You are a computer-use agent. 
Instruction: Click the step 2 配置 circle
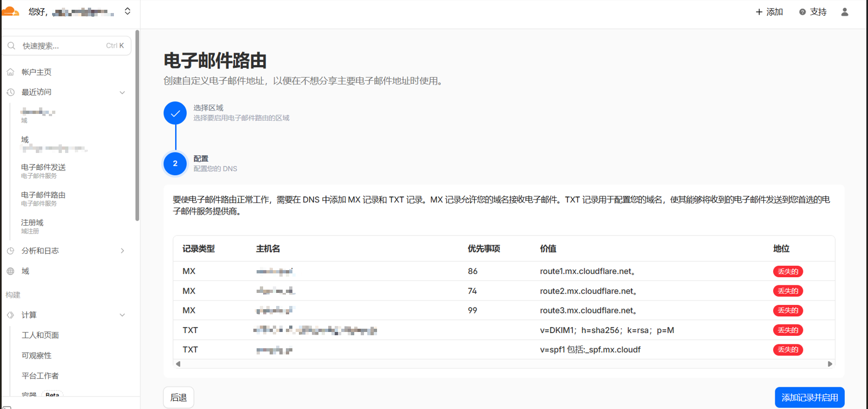click(175, 163)
